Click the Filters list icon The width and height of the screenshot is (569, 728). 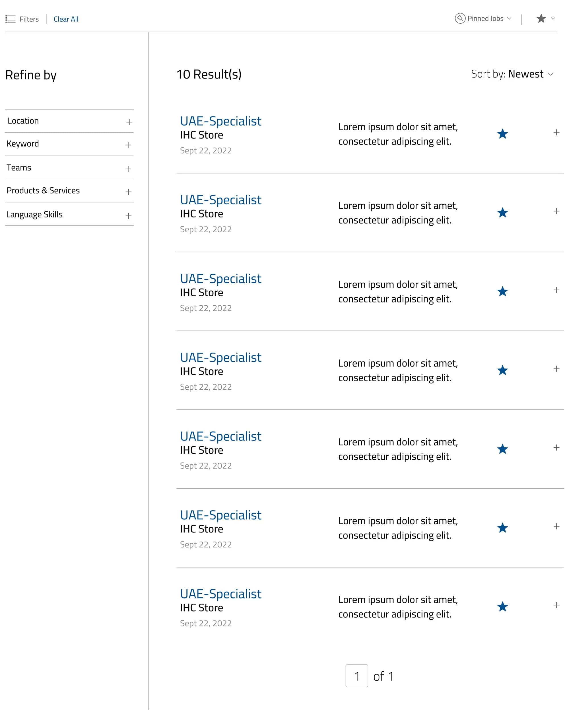click(10, 19)
